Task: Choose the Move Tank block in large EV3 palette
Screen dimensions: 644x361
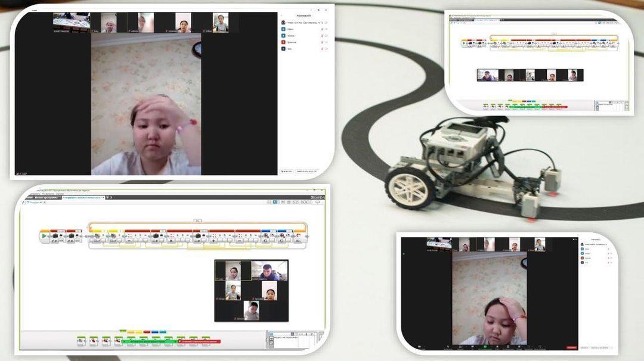Action: click(x=118, y=341)
